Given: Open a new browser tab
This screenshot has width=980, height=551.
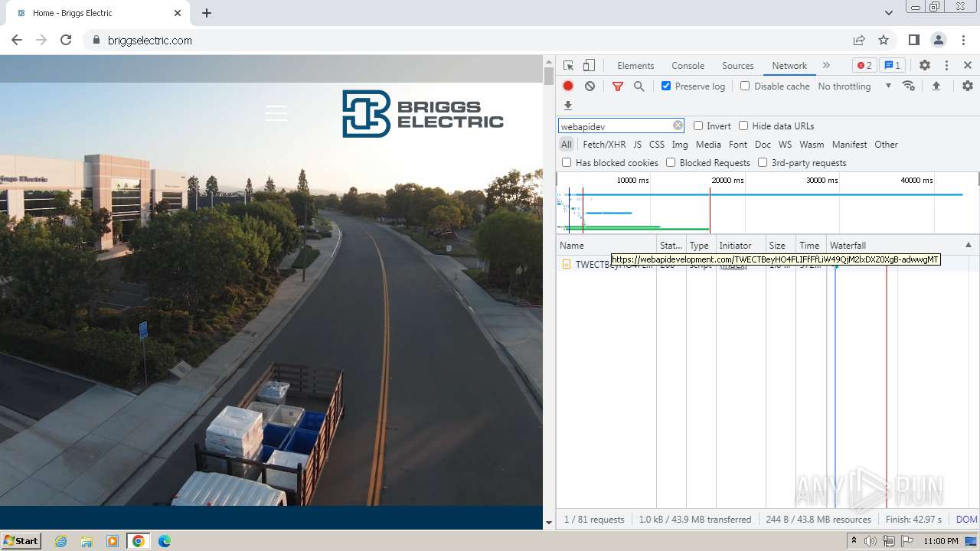Looking at the screenshot, I should click(x=207, y=13).
